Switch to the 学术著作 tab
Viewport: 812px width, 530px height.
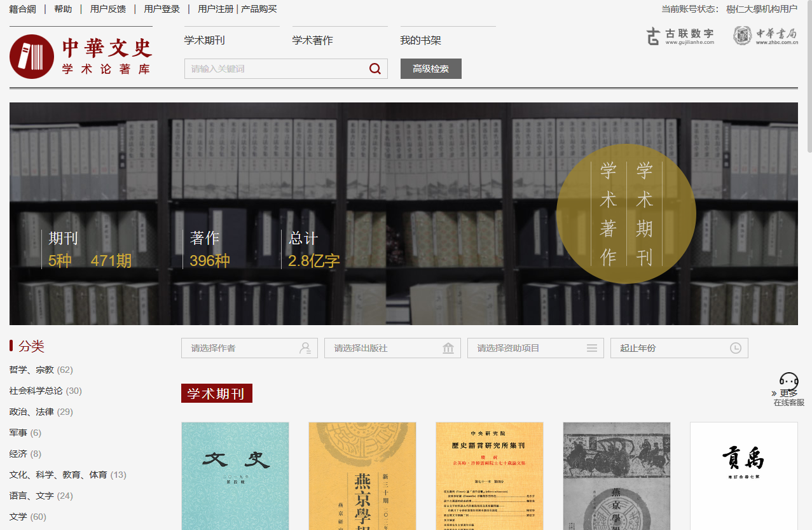click(x=312, y=40)
